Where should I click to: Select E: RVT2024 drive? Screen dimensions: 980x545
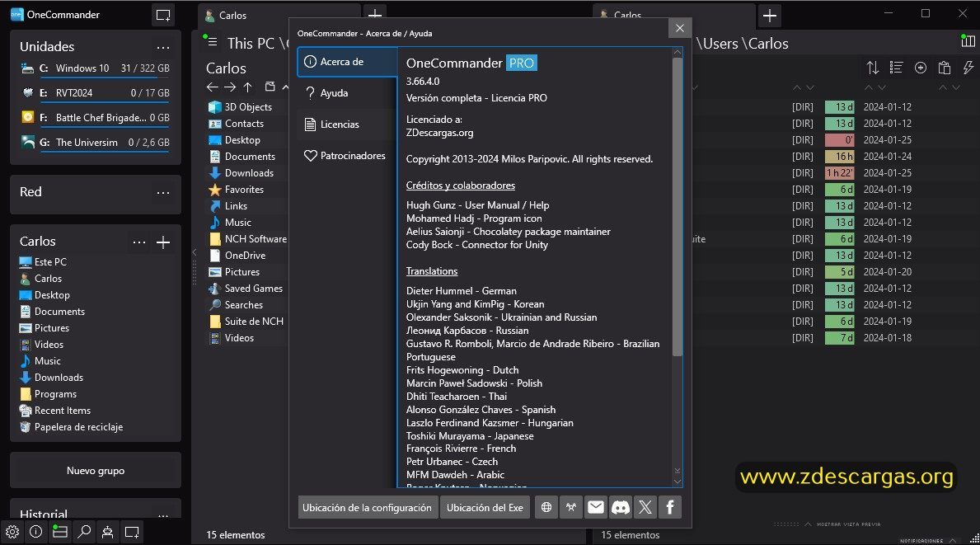tap(96, 94)
